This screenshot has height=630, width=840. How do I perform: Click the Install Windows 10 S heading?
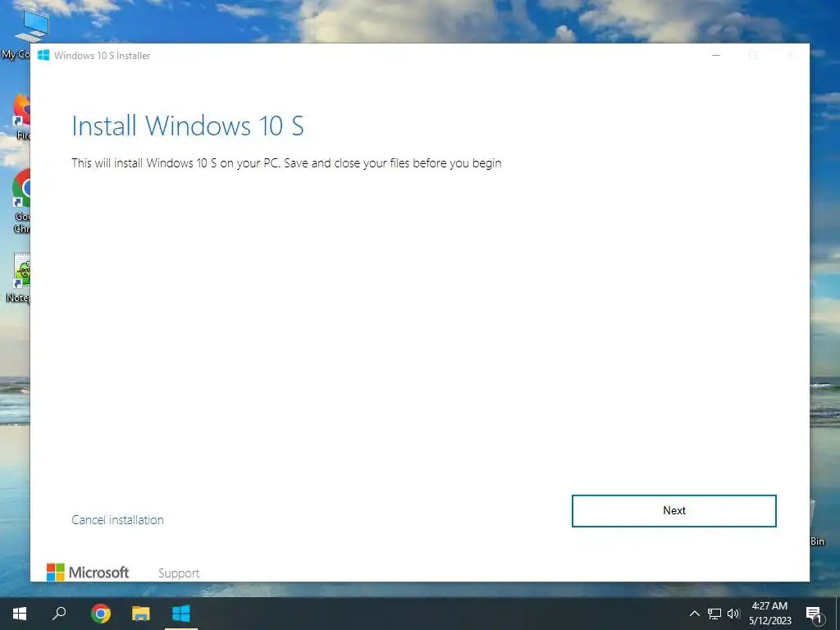[x=188, y=126]
